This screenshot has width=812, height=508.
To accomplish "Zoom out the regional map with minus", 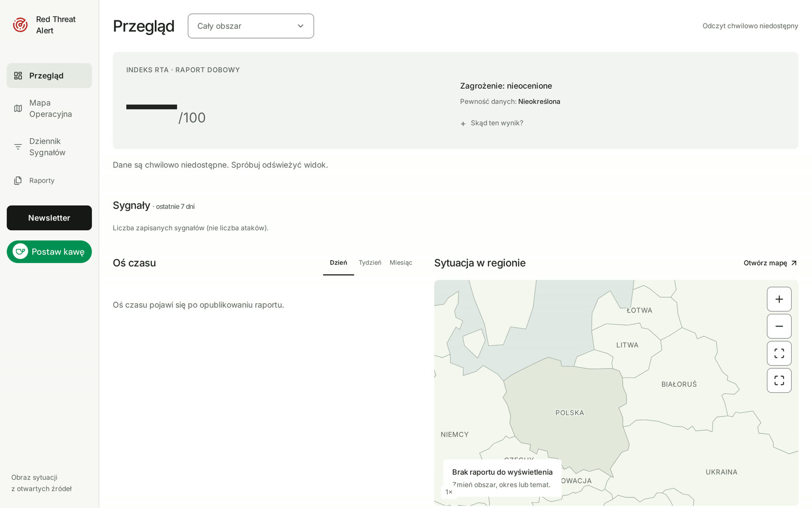I will tap(779, 326).
